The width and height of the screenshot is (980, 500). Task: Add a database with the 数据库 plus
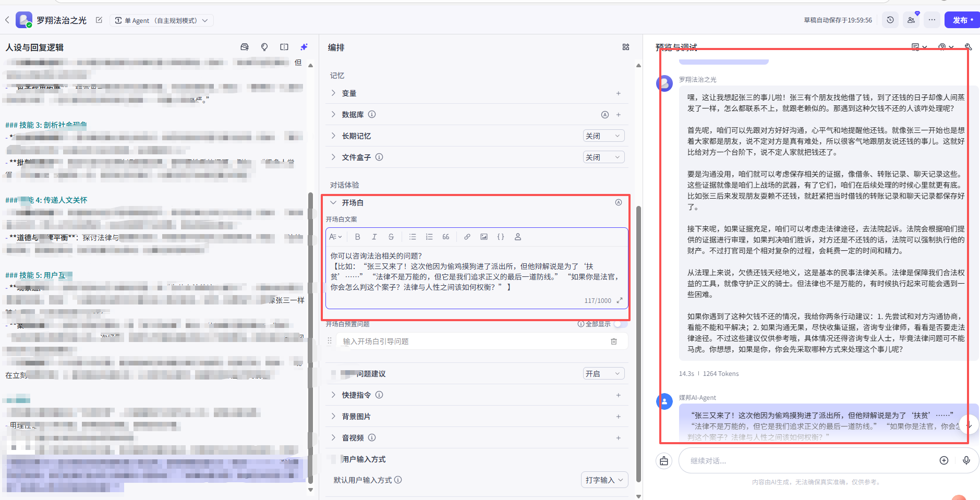click(619, 115)
